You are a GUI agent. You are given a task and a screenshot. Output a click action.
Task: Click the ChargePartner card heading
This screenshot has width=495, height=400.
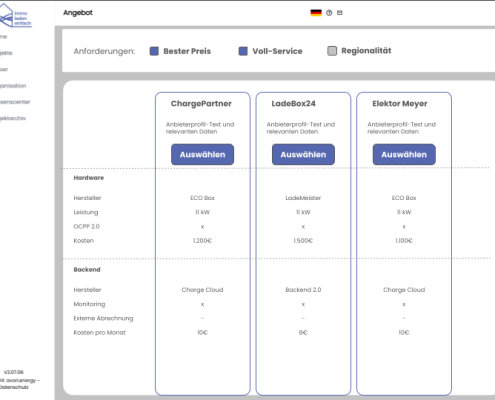coord(201,104)
